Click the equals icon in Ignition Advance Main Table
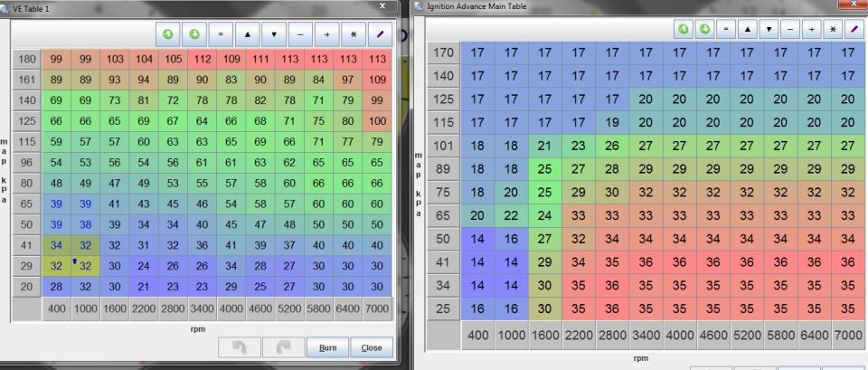The width and height of the screenshot is (868, 370). 726,29
